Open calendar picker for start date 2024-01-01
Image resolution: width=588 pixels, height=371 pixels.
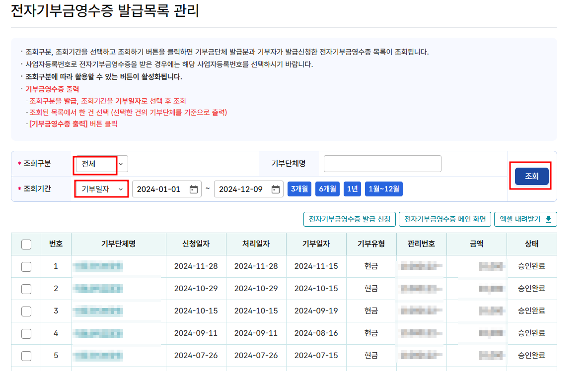click(x=194, y=189)
